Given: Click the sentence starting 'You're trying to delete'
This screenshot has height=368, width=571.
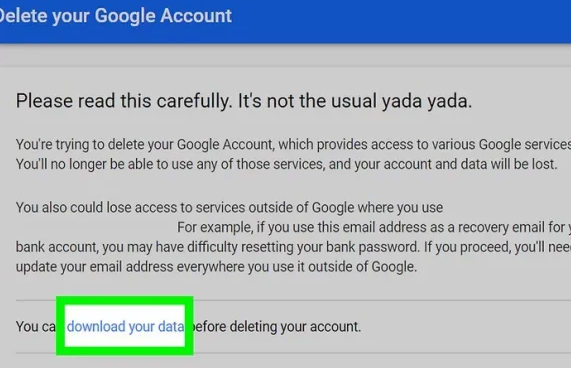Looking at the screenshot, I should (293, 145).
